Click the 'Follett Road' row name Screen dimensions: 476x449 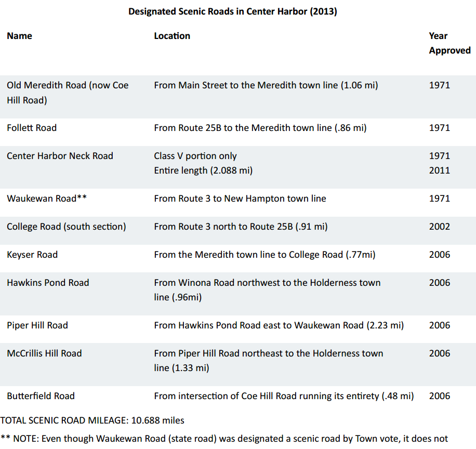click(x=32, y=128)
